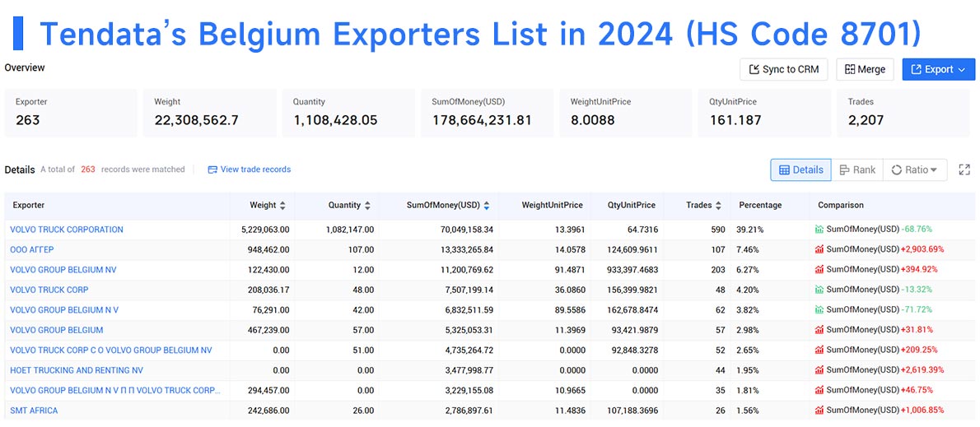Click the SumOfMoney(USD) card 178,664,231.81
This screenshot has width=980, height=427.
click(487, 113)
